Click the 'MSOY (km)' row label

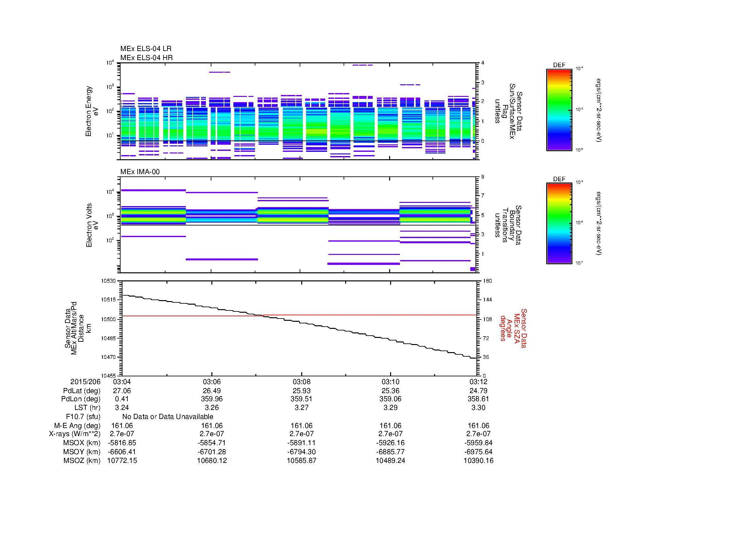coord(82,452)
